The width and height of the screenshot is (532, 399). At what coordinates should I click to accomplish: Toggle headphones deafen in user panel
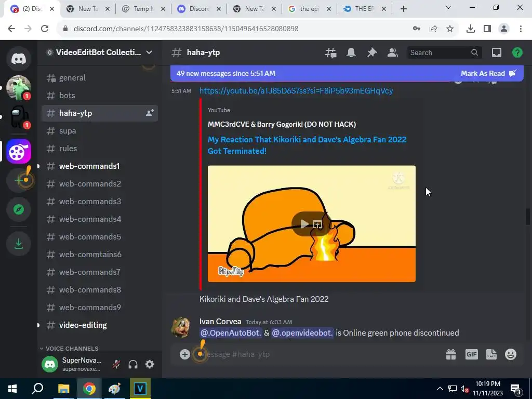[133, 364]
